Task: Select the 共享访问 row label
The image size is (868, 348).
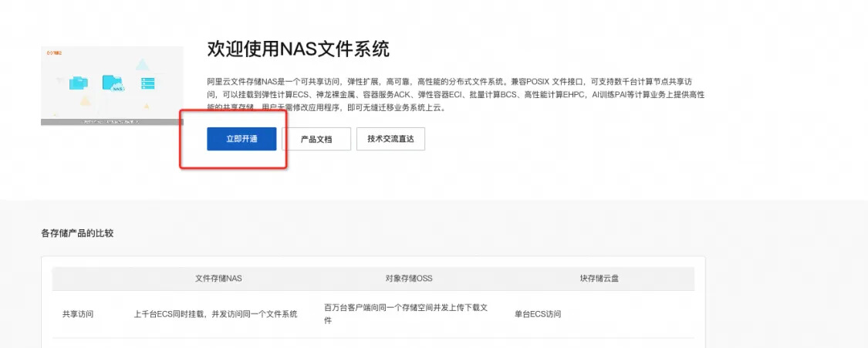Action: [x=78, y=314]
